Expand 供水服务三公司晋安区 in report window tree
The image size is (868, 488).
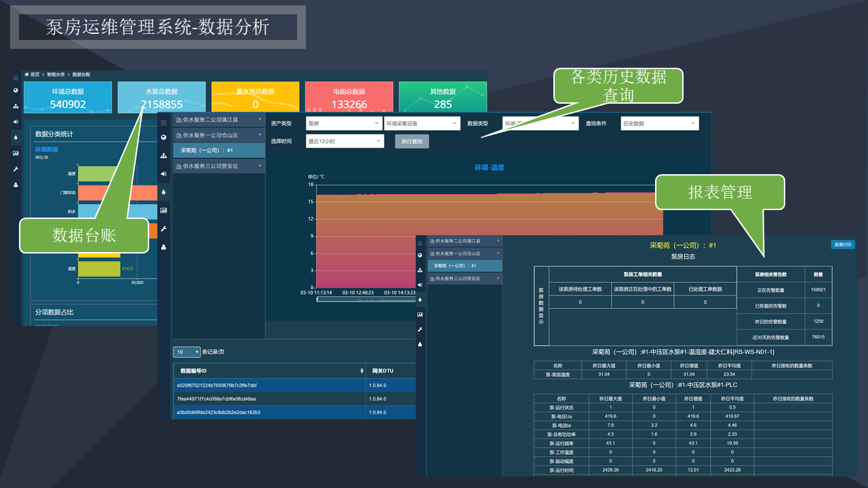[465, 279]
